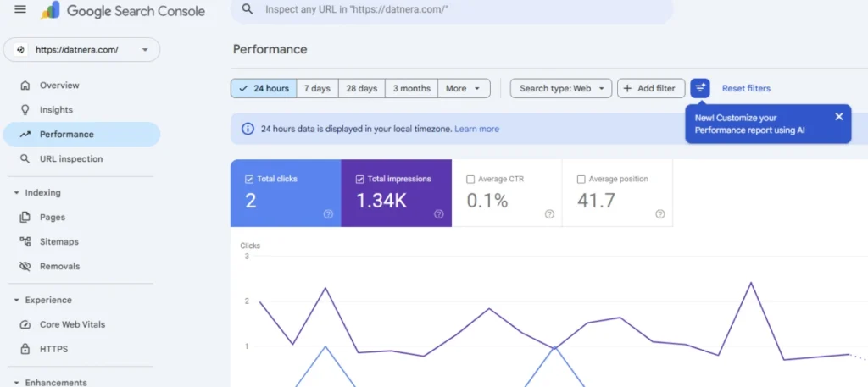The width and height of the screenshot is (868, 387).
Task: Select the 3 months date range
Action: coord(411,88)
